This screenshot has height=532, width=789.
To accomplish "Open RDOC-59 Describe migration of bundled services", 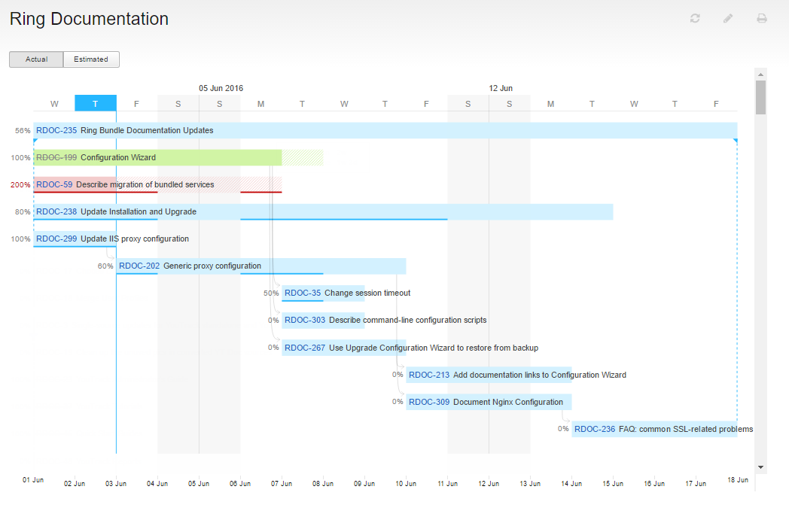I will pyautogui.click(x=53, y=184).
